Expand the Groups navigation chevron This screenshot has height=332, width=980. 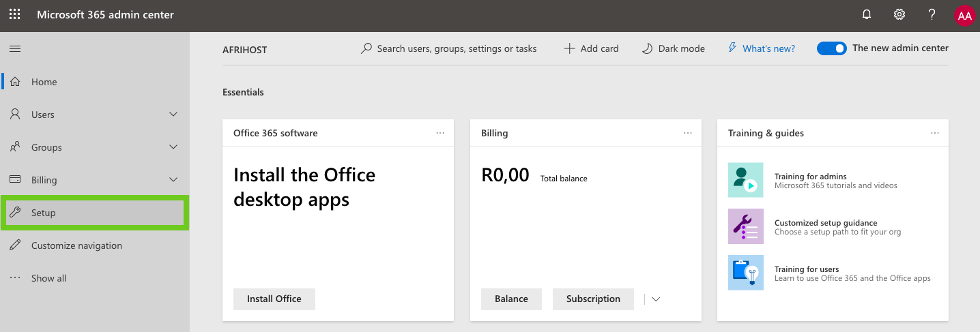click(x=173, y=147)
